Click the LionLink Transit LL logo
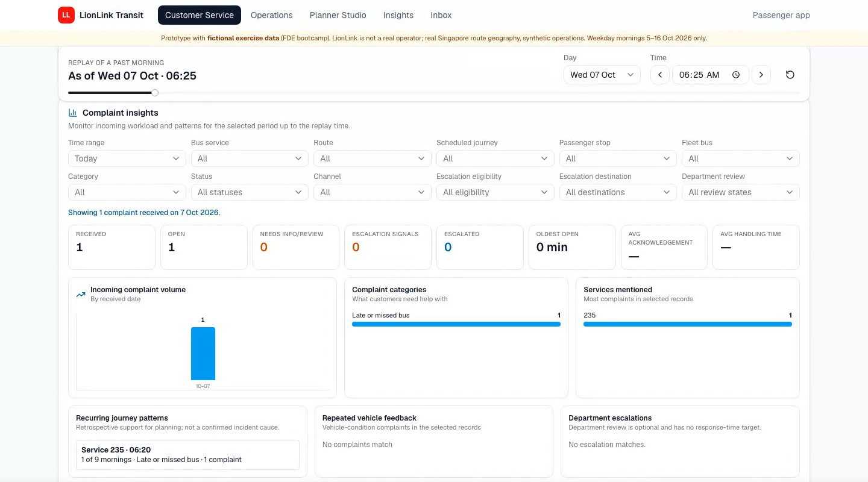868x482 pixels. click(66, 15)
